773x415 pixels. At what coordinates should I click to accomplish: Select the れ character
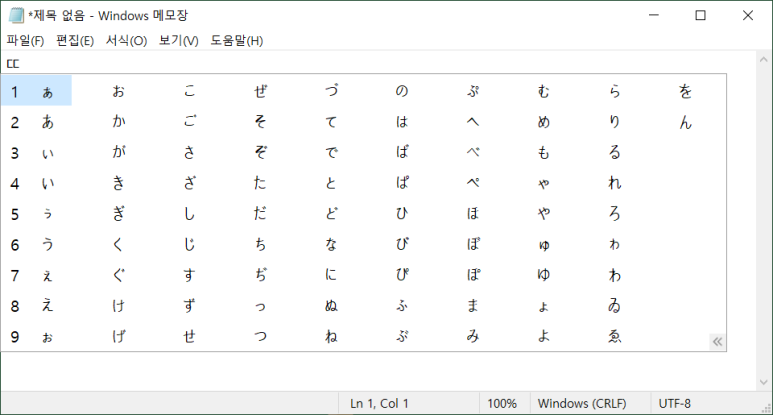[615, 183]
